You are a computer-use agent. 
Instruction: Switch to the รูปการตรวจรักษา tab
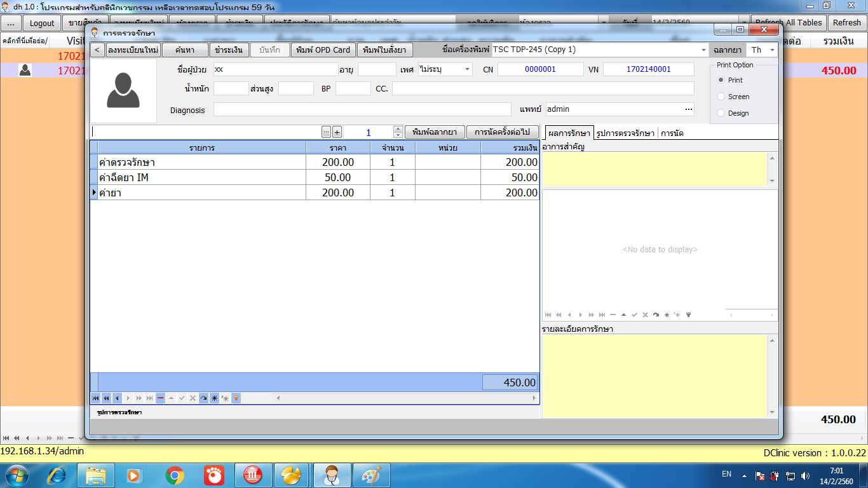(x=625, y=133)
